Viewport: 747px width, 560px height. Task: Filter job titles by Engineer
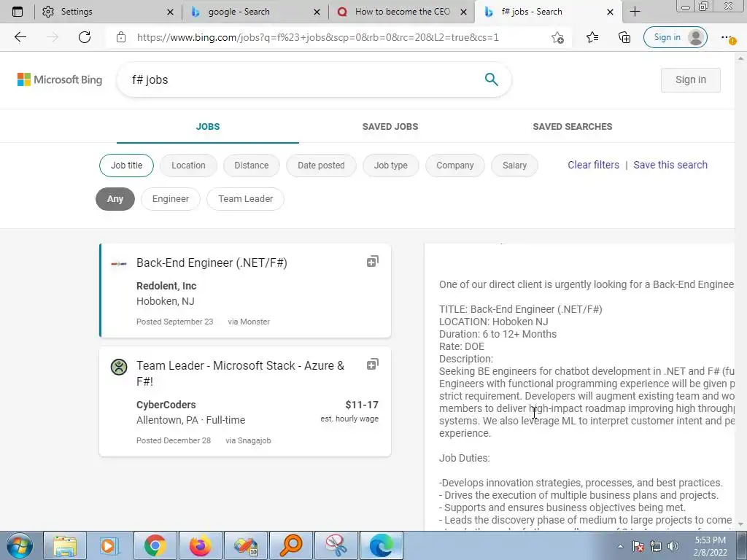tap(171, 199)
